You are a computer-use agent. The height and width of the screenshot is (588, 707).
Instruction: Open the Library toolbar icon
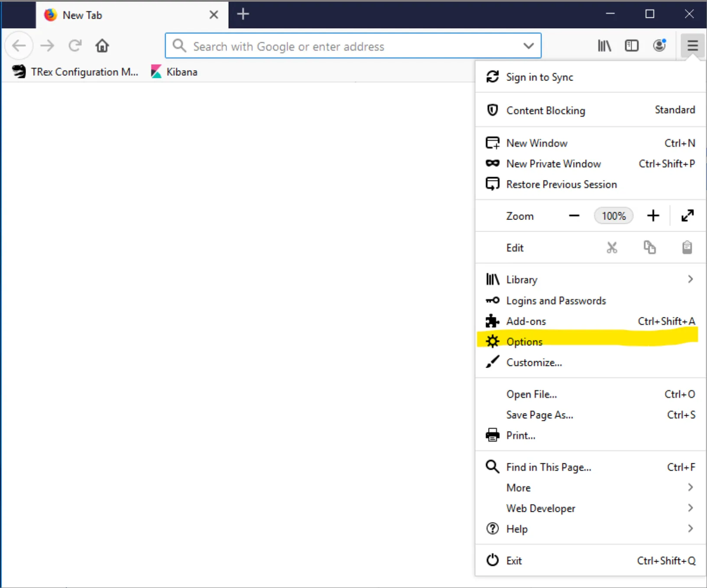pyautogui.click(x=604, y=45)
